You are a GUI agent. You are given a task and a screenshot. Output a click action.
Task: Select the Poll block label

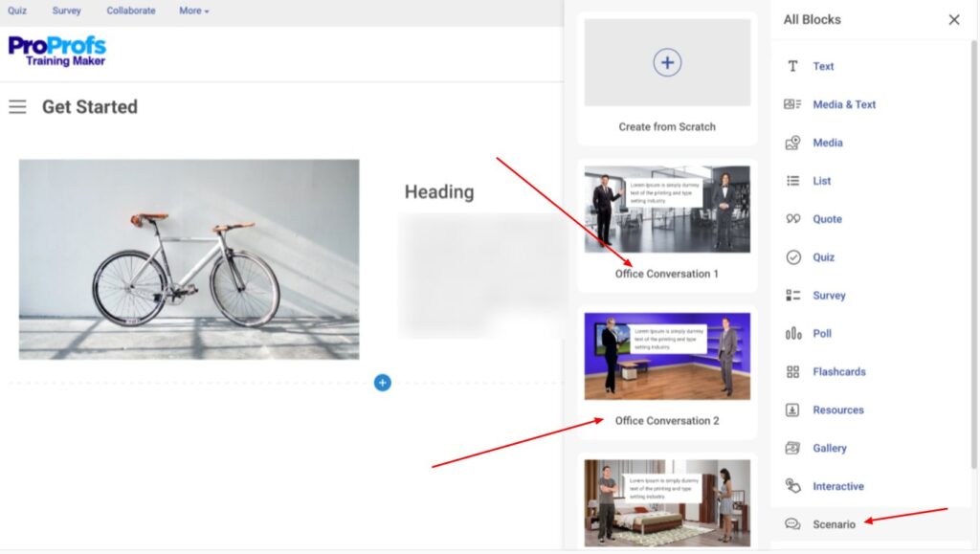coord(822,334)
